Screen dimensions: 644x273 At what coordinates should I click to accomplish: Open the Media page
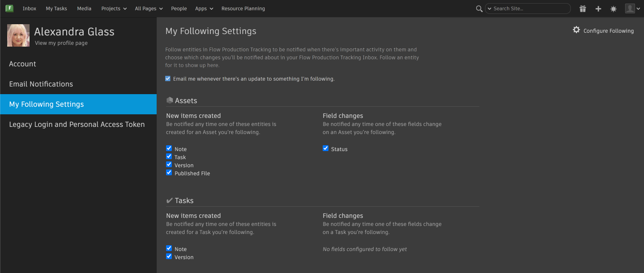coord(84,9)
